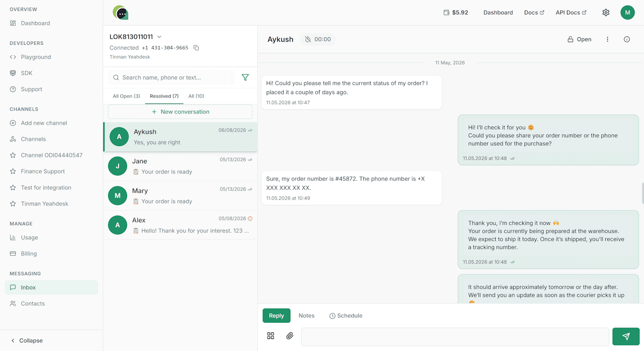Open Mary conversation in list
The width and height of the screenshot is (644, 351).
pyautogui.click(x=180, y=196)
